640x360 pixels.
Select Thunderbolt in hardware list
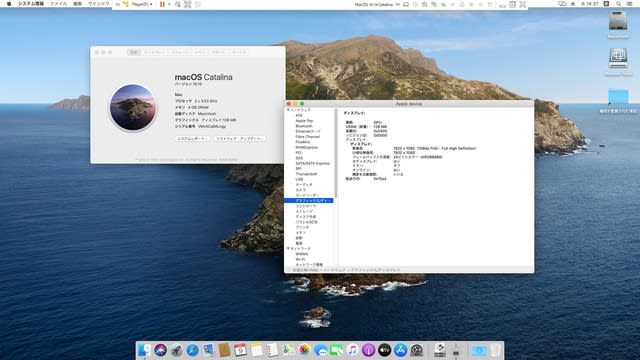click(x=306, y=174)
